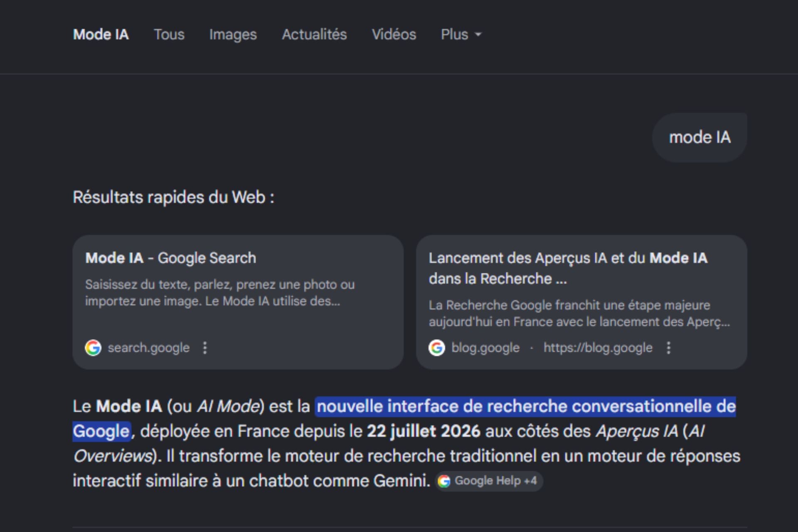The height and width of the screenshot is (532, 798).
Task: Click the Google icon beside search.google
Action: [x=93, y=348]
